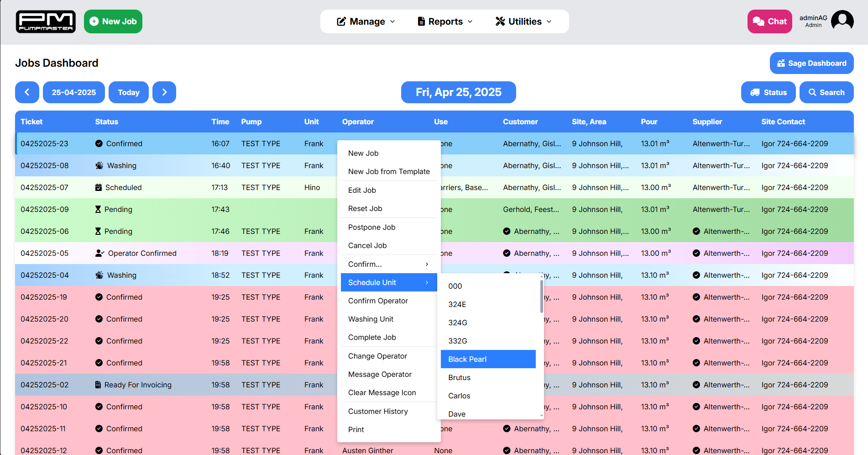Open the adminAG user avatar
Image resolution: width=868 pixels, height=455 pixels.
[x=842, y=21]
